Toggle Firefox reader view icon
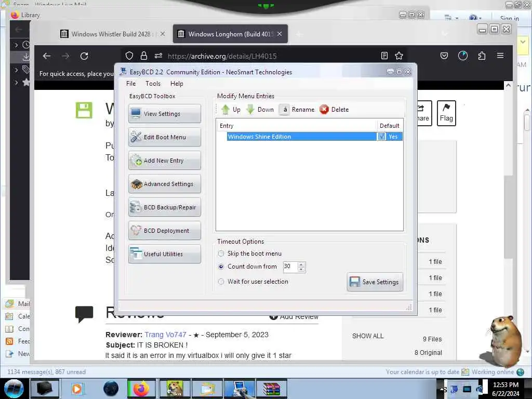 [x=384, y=56]
